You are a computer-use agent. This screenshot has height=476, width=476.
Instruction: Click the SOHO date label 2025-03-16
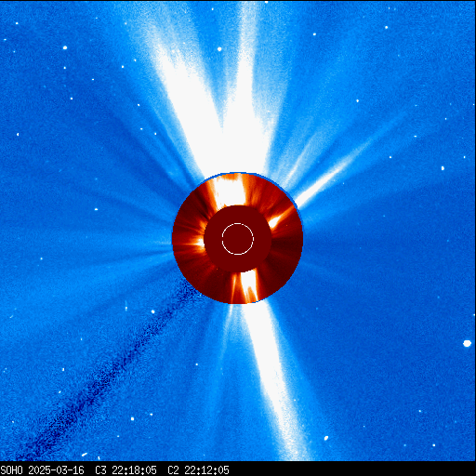(x=56, y=470)
